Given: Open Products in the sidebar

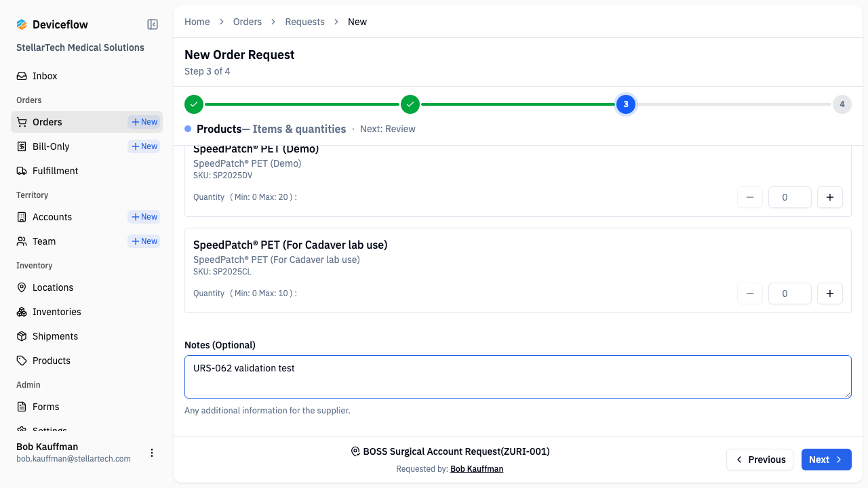Looking at the screenshot, I should tap(87, 361).
